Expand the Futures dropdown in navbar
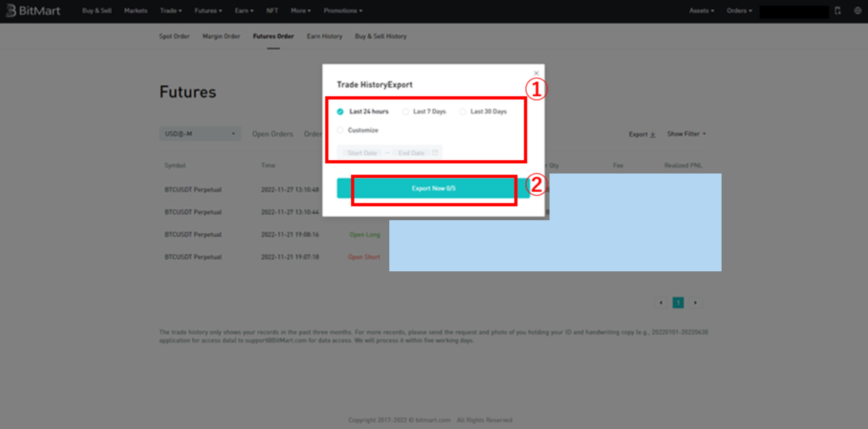Image resolution: width=868 pixels, height=429 pixels. 208,11
